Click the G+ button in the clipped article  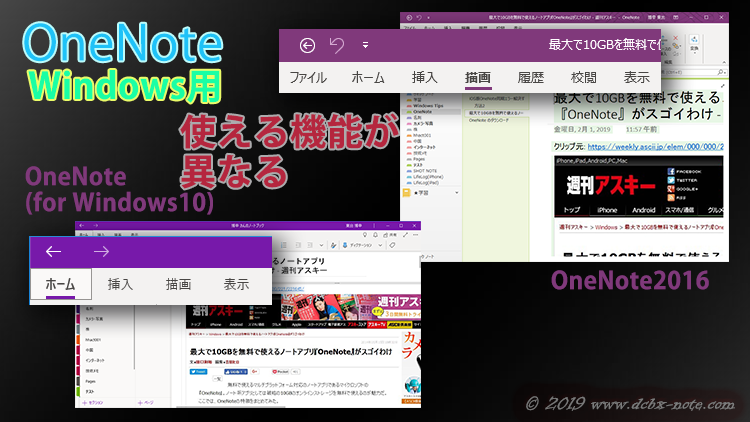(x=254, y=371)
